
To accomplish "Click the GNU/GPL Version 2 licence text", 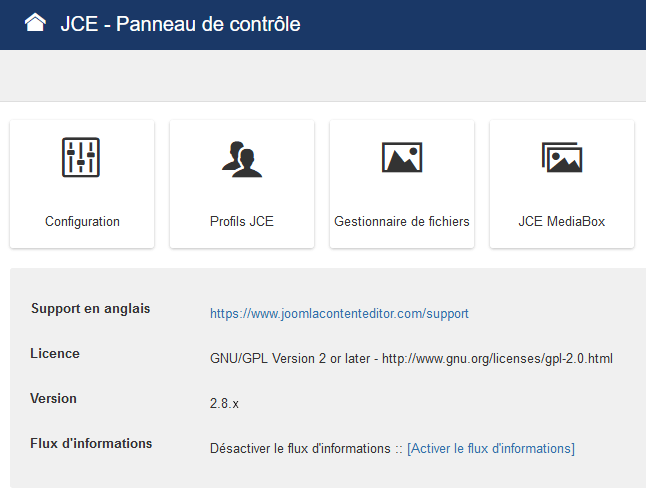I will [x=411, y=358].
